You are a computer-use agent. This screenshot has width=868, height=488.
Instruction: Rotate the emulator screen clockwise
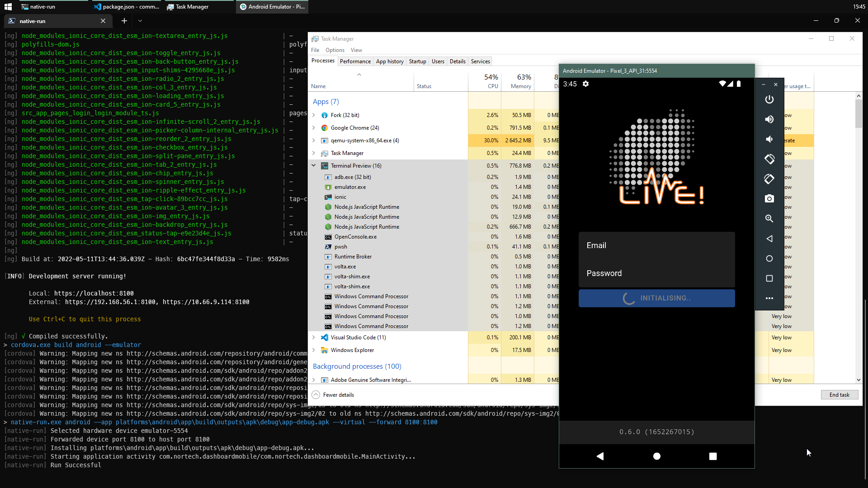point(769,179)
